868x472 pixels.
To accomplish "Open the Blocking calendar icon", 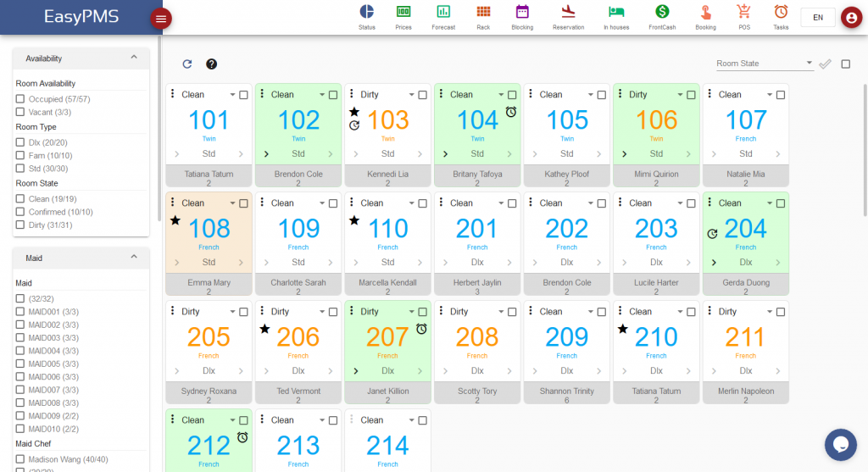I will pyautogui.click(x=522, y=17).
